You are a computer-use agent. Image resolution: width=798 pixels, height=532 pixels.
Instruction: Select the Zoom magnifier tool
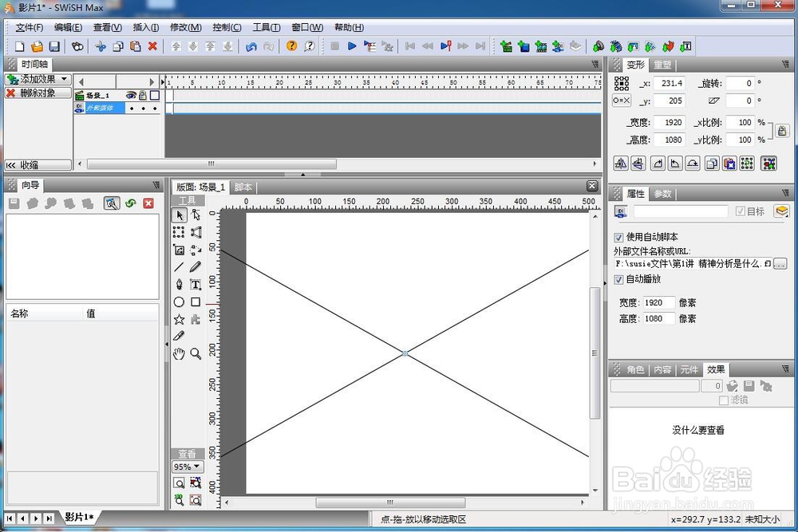[196, 354]
